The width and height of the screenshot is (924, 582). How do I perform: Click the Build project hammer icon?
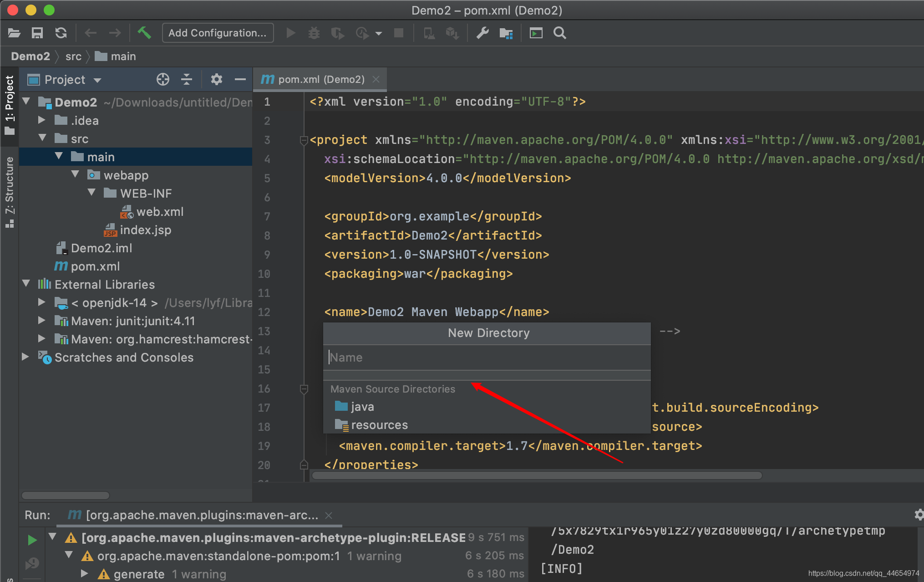(143, 32)
